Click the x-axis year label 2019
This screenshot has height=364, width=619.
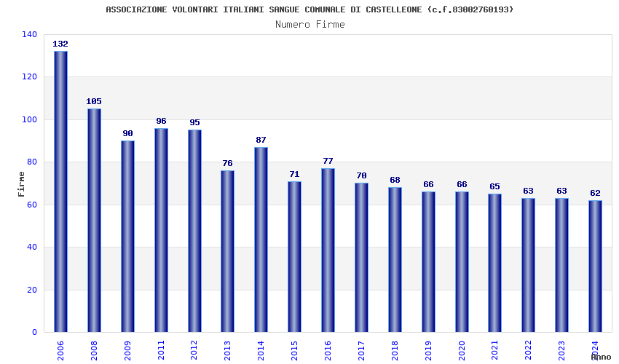(428, 351)
